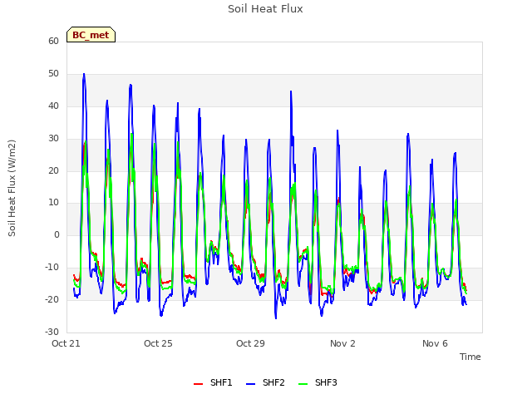Click the 40 y-axis tick label
This screenshot has height=399, width=532.
pyautogui.click(x=53, y=106)
